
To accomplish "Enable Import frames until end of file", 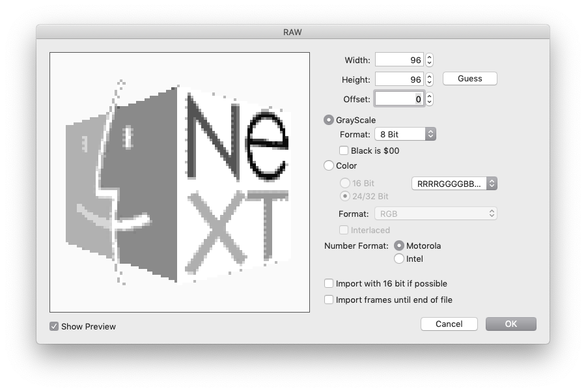I will click(329, 300).
